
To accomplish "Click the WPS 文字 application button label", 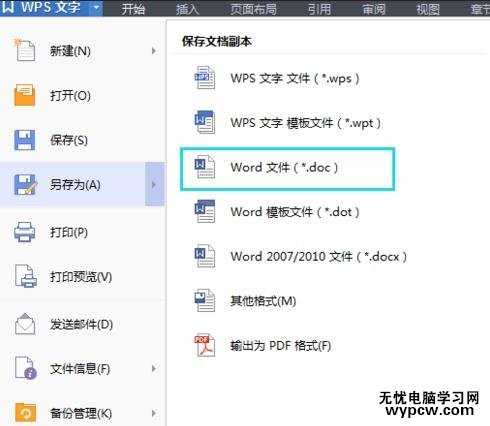I will [51, 7].
